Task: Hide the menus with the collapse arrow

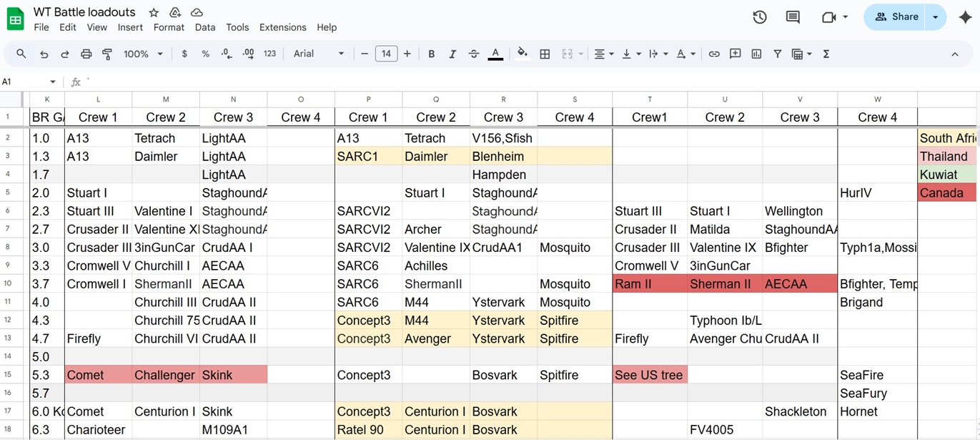Action: (x=955, y=54)
